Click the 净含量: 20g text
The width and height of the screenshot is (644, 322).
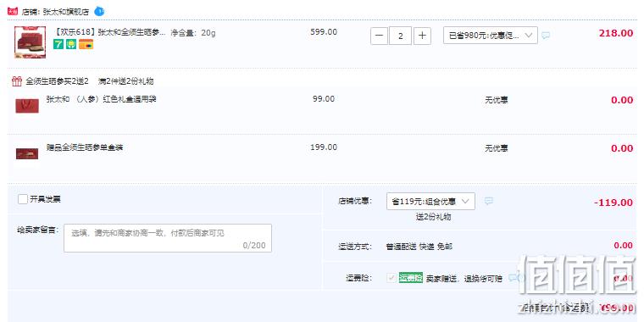193,33
